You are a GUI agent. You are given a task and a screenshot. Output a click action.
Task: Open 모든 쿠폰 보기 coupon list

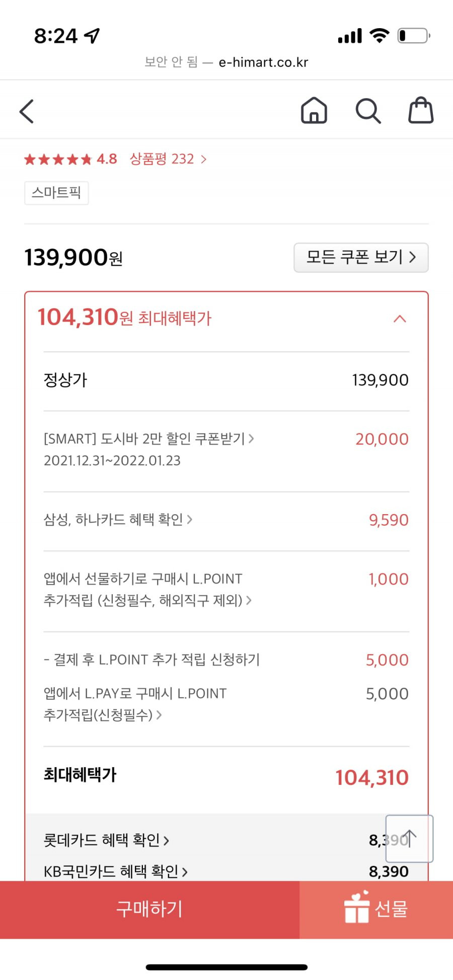coord(361,258)
